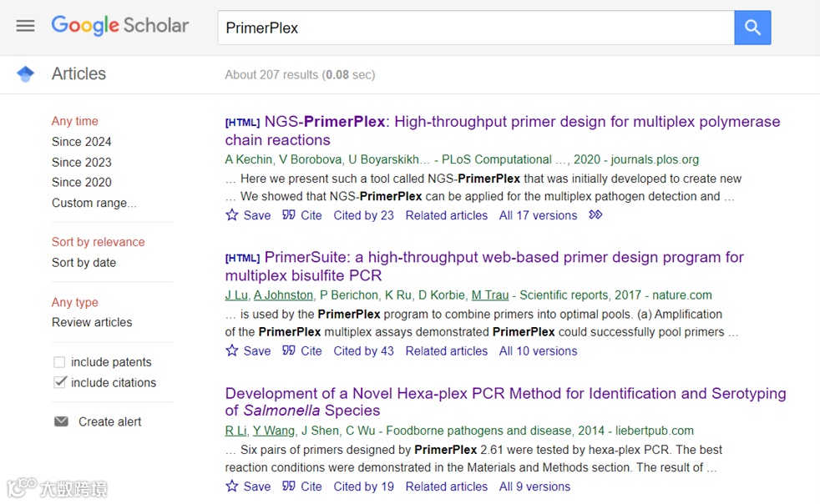Click Cited by 19

click(363, 486)
